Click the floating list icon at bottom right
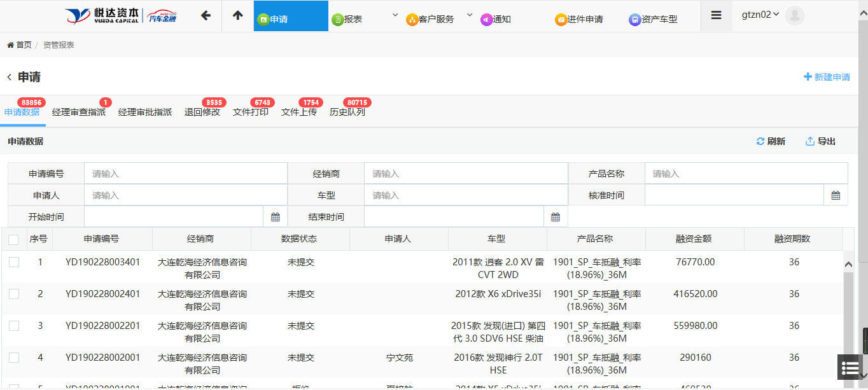Viewport: 868px width, 390px height. click(x=850, y=367)
